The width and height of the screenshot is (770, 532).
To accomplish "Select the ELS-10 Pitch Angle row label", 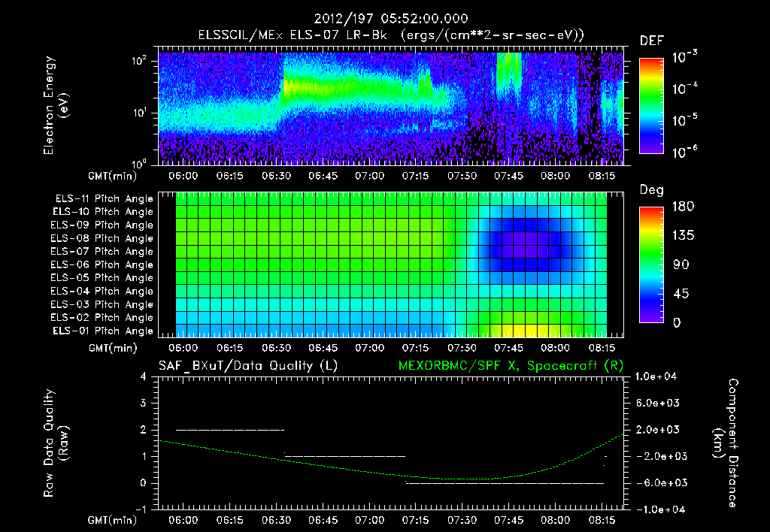I will pyautogui.click(x=103, y=212).
